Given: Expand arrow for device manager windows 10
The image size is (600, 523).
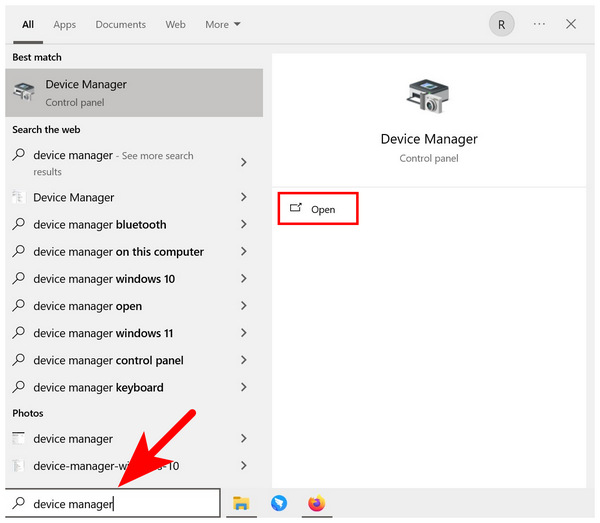Looking at the screenshot, I should coord(244,279).
